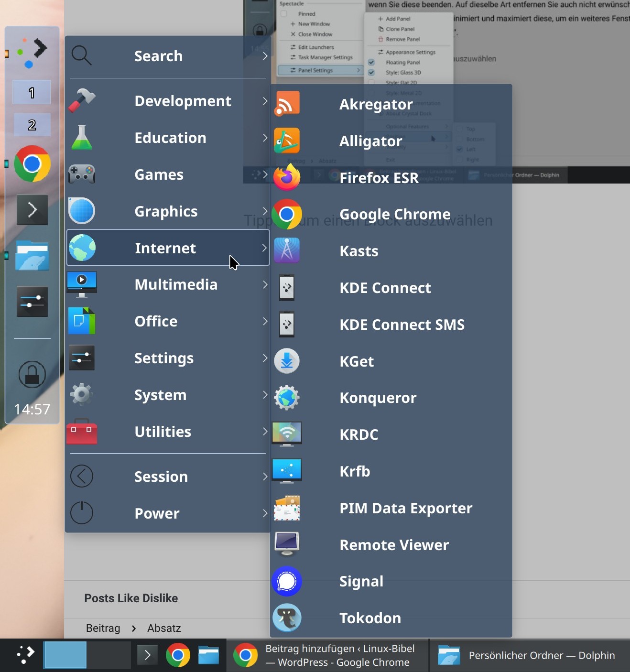Click Close Window in background Spectacle menu
This screenshot has height=672, width=630.
pyautogui.click(x=311, y=34)
